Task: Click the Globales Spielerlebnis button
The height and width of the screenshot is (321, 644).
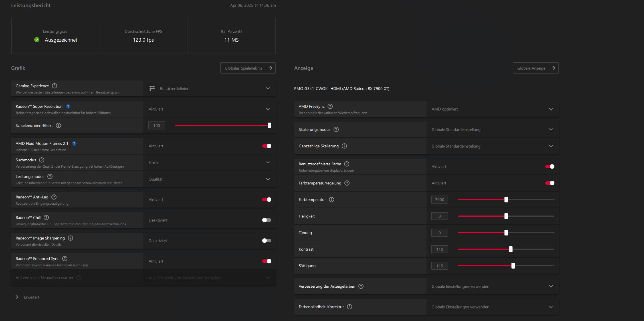Action: 248,68
